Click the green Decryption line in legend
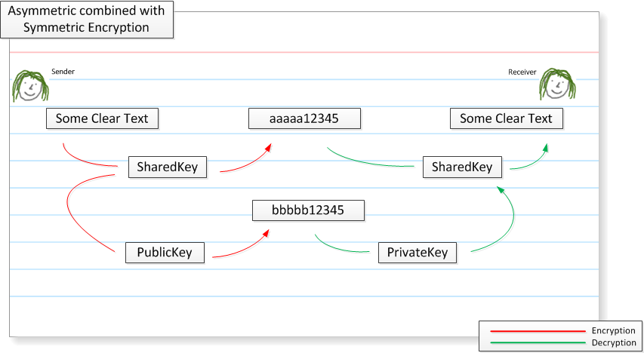Viewport: 644px width, 353px height. coord(537,342)
